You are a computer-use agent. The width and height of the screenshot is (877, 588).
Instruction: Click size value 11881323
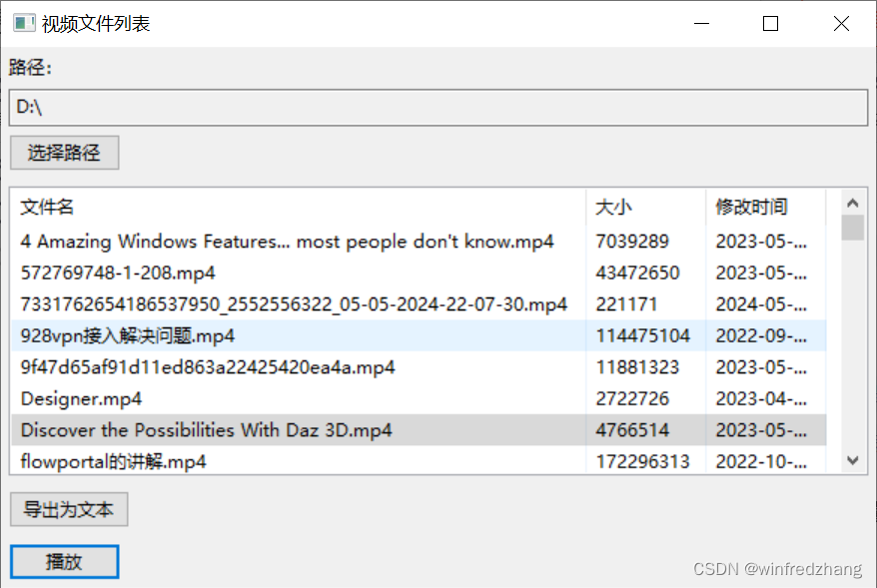pyautogui.click(x=637, y=367)
